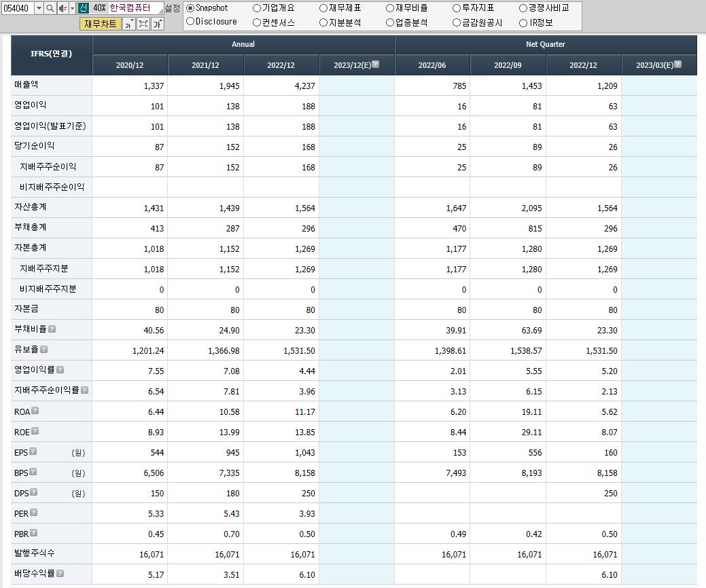Click help icon beside PBR

(34, 533)
